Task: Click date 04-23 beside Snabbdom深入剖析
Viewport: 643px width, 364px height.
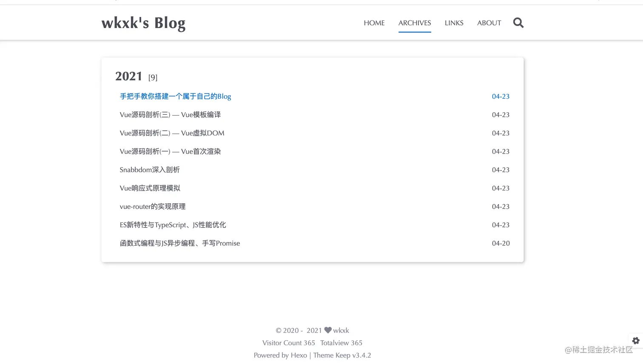Action: click(501, 170)
